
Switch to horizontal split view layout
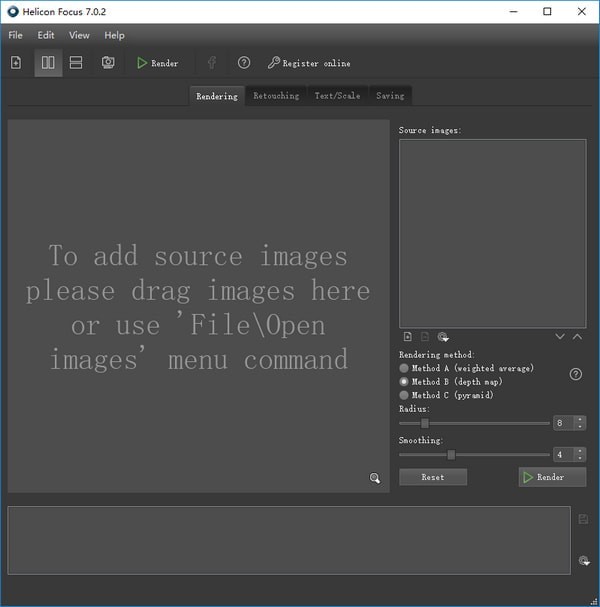(x=76, y=63)
